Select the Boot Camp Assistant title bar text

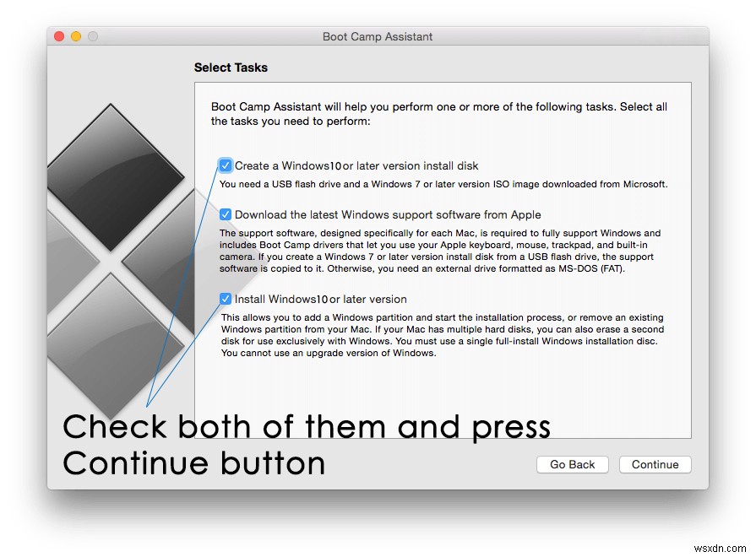click(377, 36)
